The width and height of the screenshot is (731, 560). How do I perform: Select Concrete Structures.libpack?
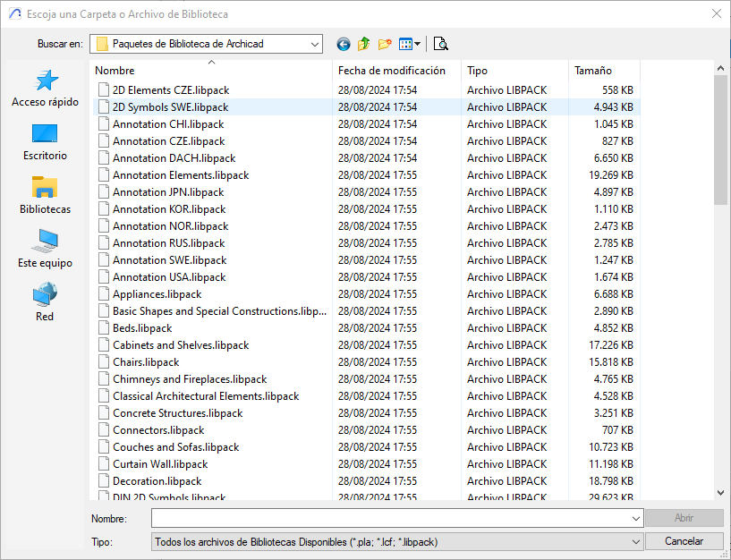pyautogui.click(x=178, y=413)
